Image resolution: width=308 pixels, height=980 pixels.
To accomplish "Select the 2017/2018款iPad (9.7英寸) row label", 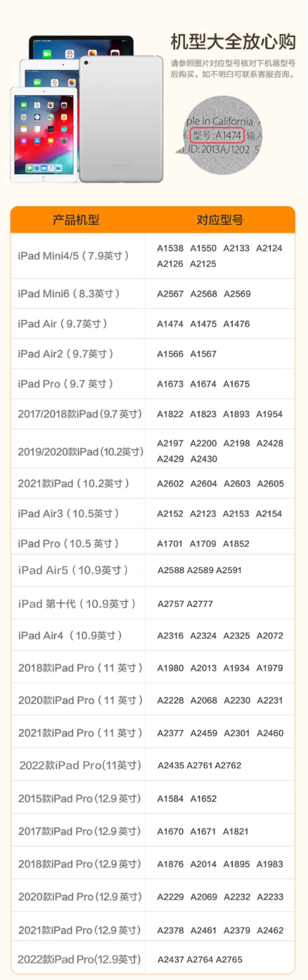I will coord(80,414).
